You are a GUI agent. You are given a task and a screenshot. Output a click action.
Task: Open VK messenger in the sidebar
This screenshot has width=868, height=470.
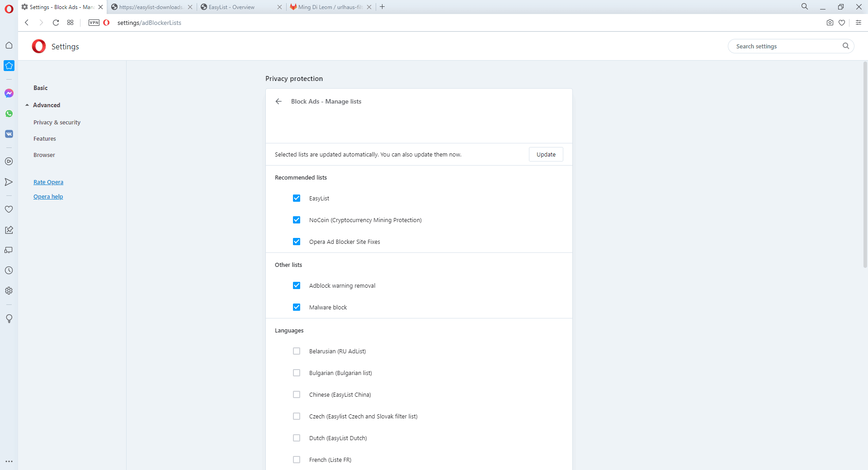[9, 134]
